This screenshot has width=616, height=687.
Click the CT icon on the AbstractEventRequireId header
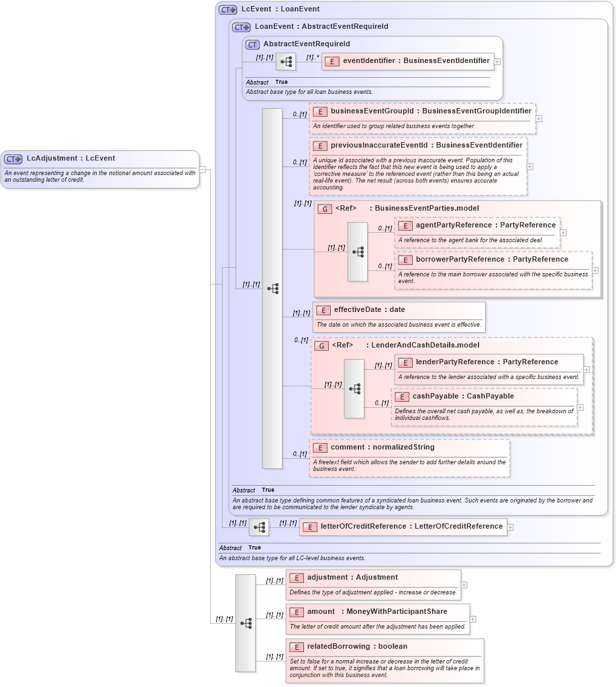click(252, 44)
